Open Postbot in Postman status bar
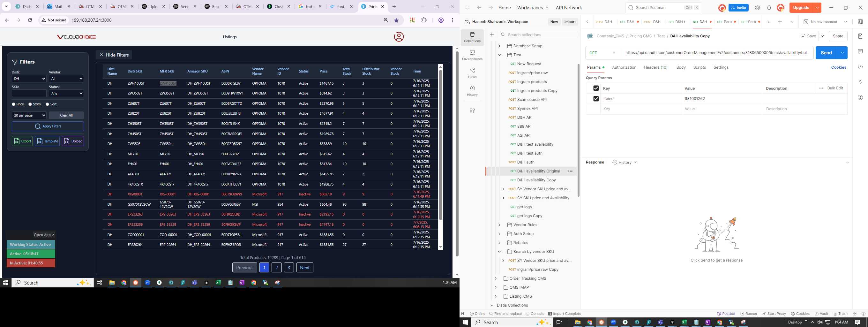This screenshot has height=327, width=868. point(726,314)
